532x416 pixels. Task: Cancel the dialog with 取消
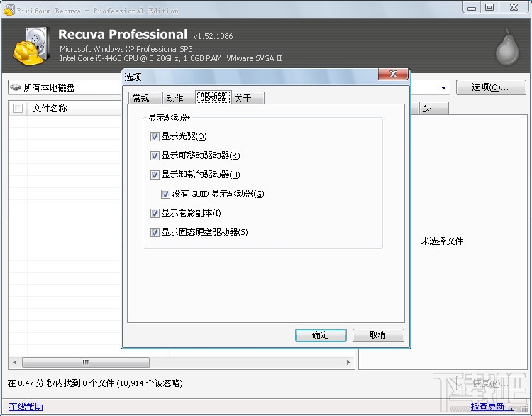point(378,335)
